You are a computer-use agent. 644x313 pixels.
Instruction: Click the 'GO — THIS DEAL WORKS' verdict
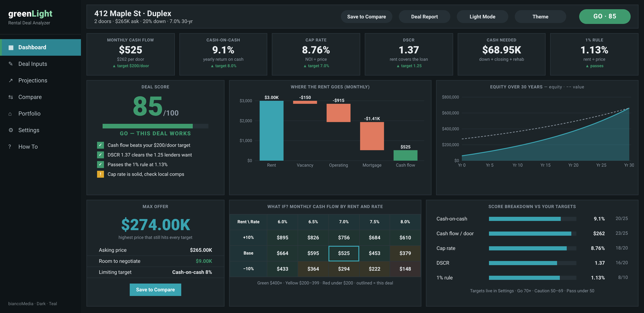pyautogui.click(x=155, y=133)
